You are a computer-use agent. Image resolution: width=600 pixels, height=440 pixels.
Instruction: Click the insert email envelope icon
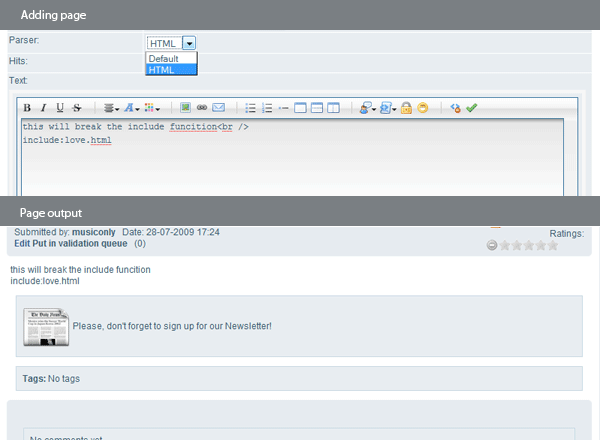tap(219, 108)
